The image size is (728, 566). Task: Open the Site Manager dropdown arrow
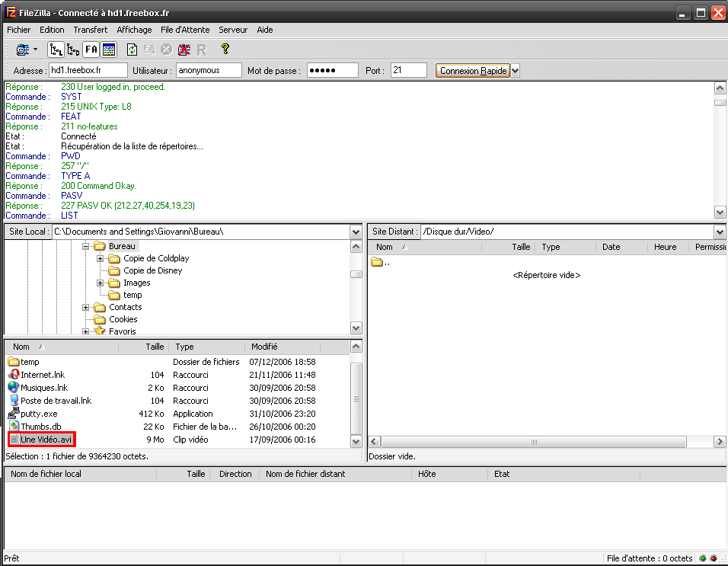pyautogui.click(x=35, y=50)
